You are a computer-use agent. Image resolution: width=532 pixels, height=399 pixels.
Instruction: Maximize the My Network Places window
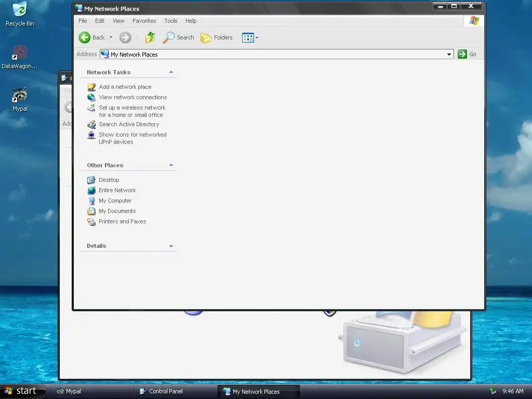pyautogui.click(x=454, y=6)
